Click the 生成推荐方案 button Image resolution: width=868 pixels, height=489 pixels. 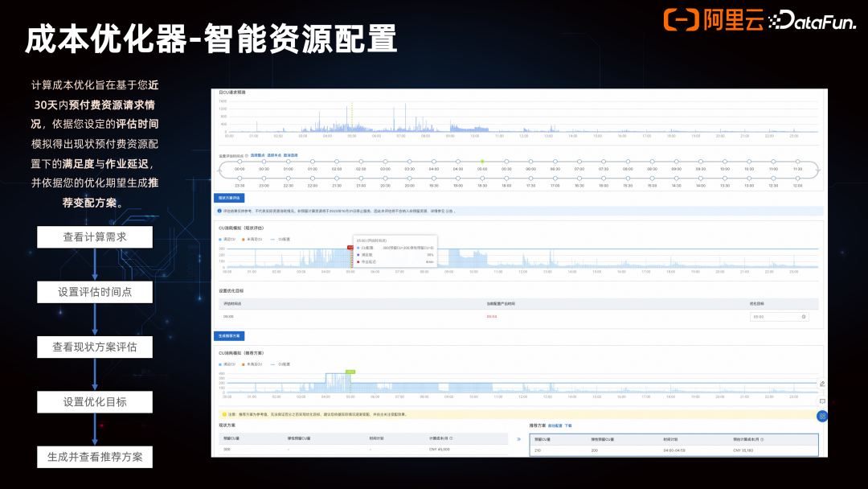click(227, 335)
